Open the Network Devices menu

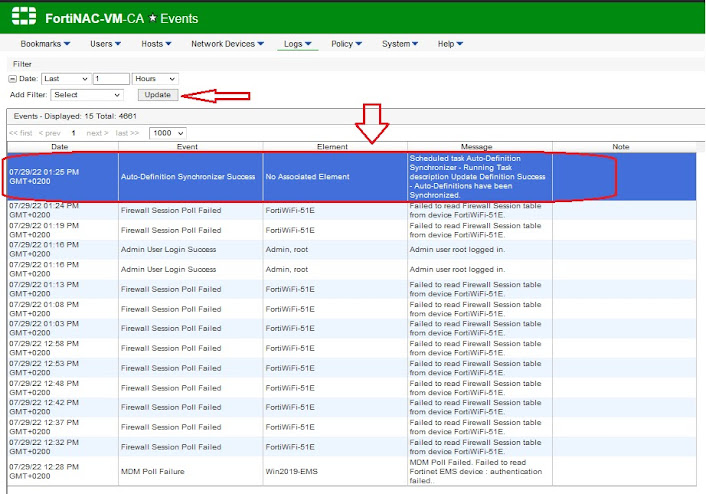point(227,44)
